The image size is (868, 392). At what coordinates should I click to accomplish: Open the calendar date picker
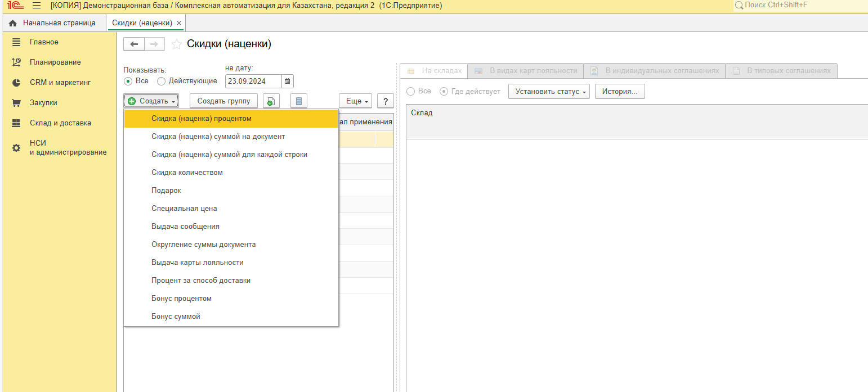click(x=287, y=81)
